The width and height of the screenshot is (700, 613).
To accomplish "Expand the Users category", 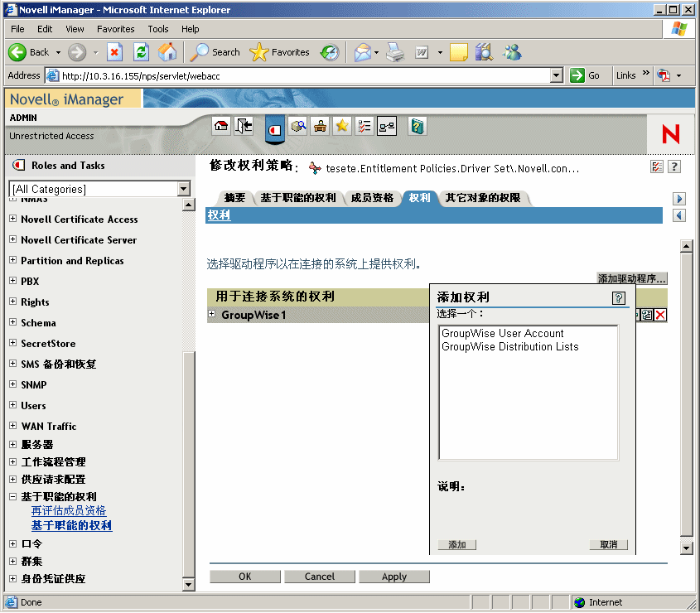I will point(13,405).
